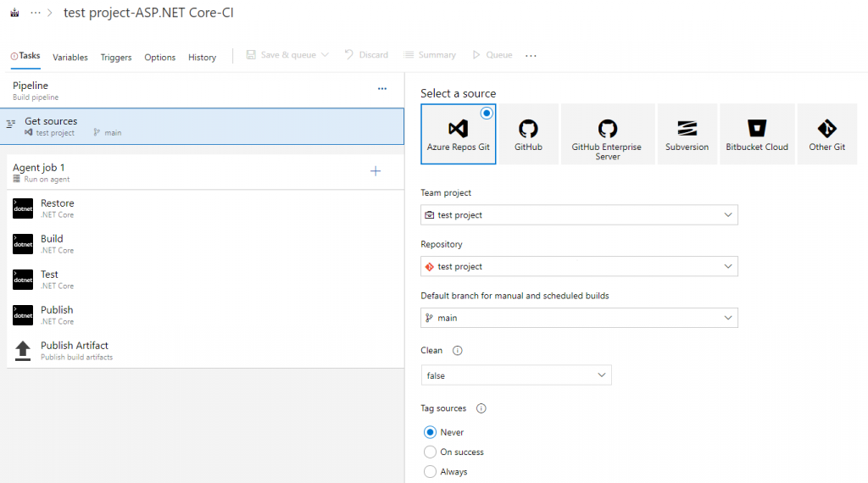Add a task to Agent job 1
Screen dimensions: 868x483
click(376, 171)
